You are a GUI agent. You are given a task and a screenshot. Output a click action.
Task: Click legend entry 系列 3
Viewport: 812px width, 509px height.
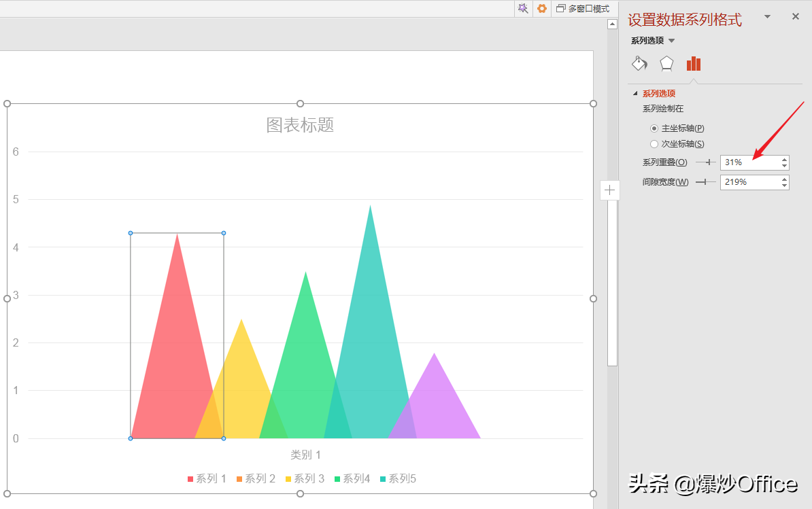(x=305, y=479)
